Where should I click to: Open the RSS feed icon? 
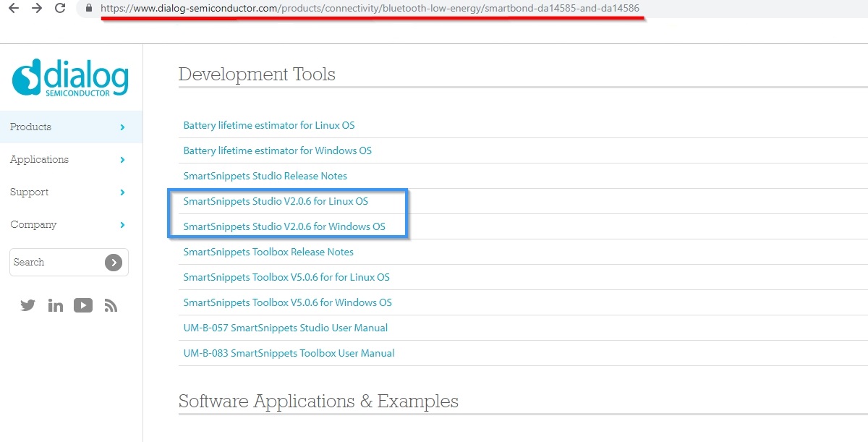pyautogui.click(x=111, y=305)
